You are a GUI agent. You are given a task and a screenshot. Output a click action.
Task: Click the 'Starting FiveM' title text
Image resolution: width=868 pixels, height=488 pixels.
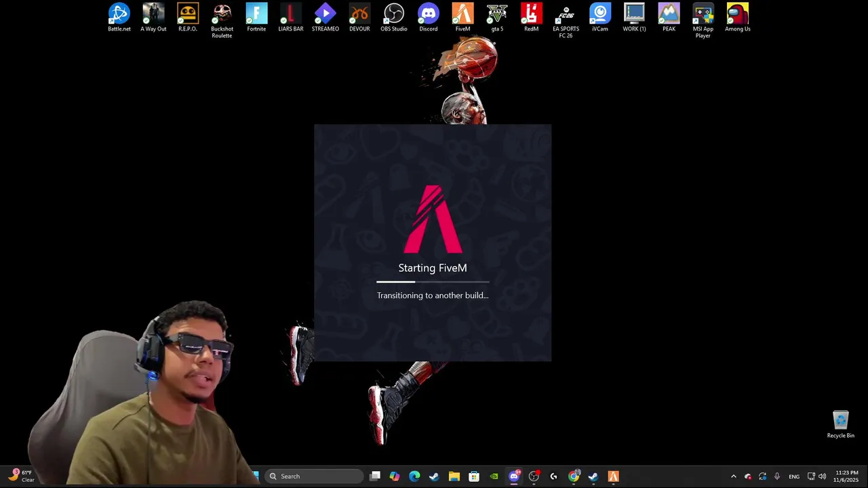point(433,268)
